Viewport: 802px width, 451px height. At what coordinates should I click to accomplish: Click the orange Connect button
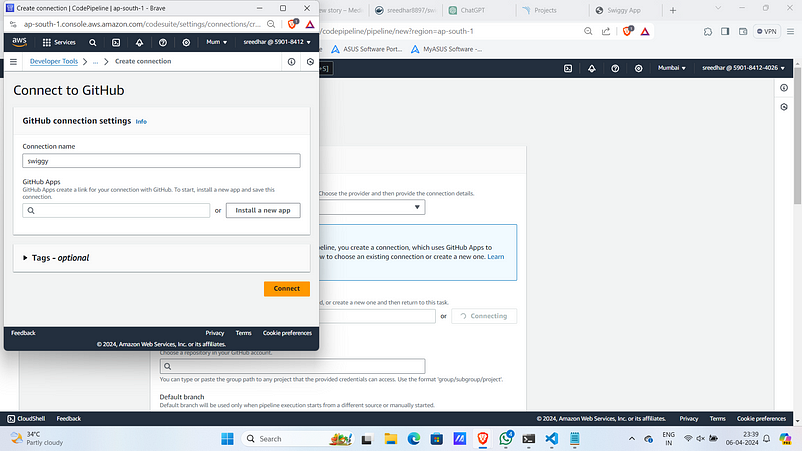tap(286, 289)
